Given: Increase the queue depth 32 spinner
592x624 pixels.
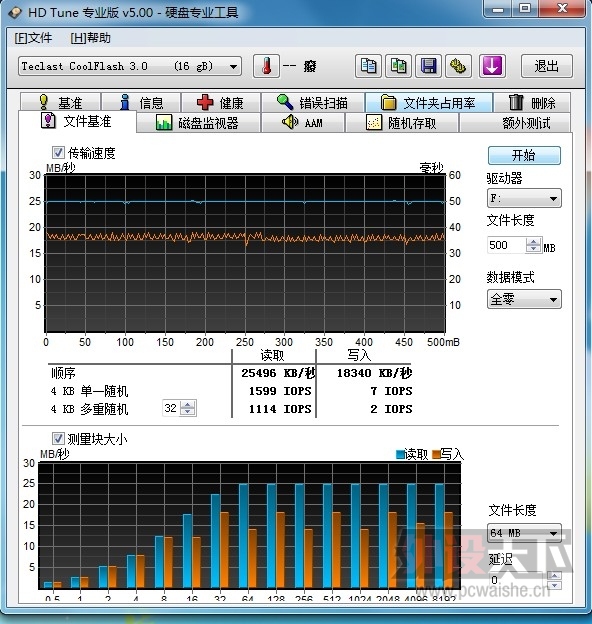Looking at the screenshot, I should [x=187, y=404].
